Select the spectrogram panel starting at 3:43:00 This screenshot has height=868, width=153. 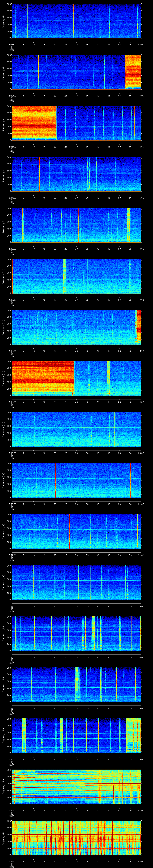pos(77,123)
